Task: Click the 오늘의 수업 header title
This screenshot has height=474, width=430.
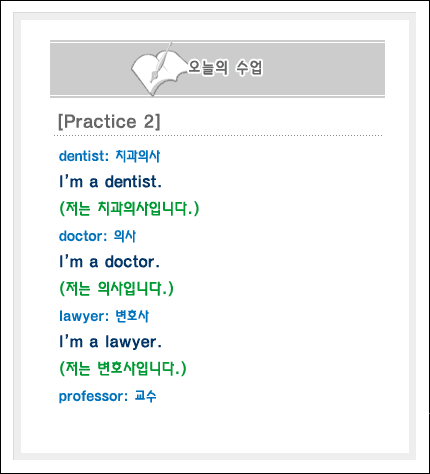Action: click(225, 68)
